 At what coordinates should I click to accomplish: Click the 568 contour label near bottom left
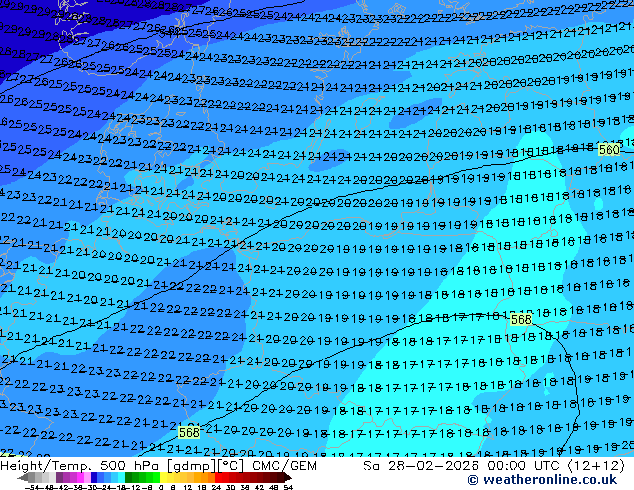pos(189,433)
